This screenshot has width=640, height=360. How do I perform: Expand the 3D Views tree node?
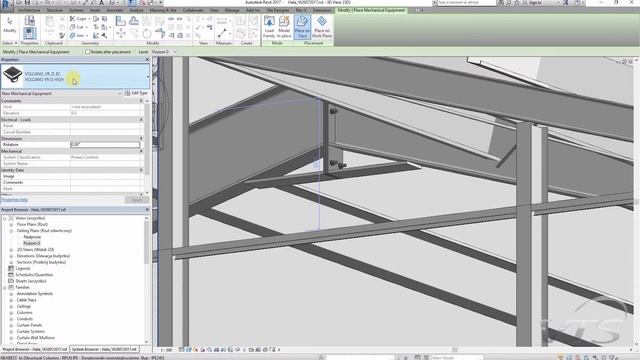[x=11, y=250]
